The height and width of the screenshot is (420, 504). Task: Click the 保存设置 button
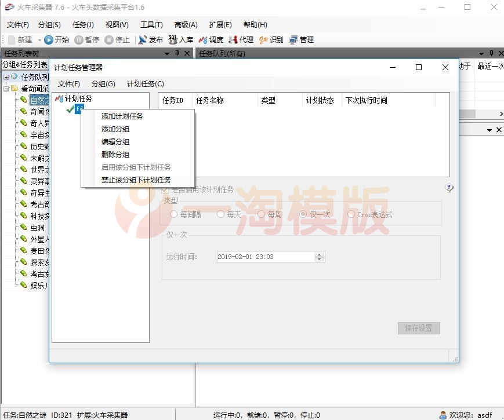419,328
